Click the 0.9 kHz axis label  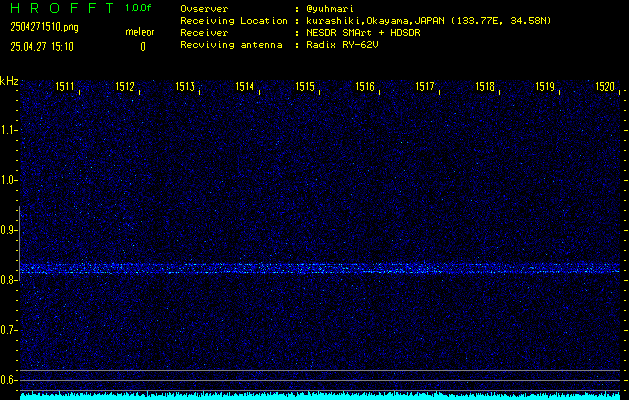point(8,230)
